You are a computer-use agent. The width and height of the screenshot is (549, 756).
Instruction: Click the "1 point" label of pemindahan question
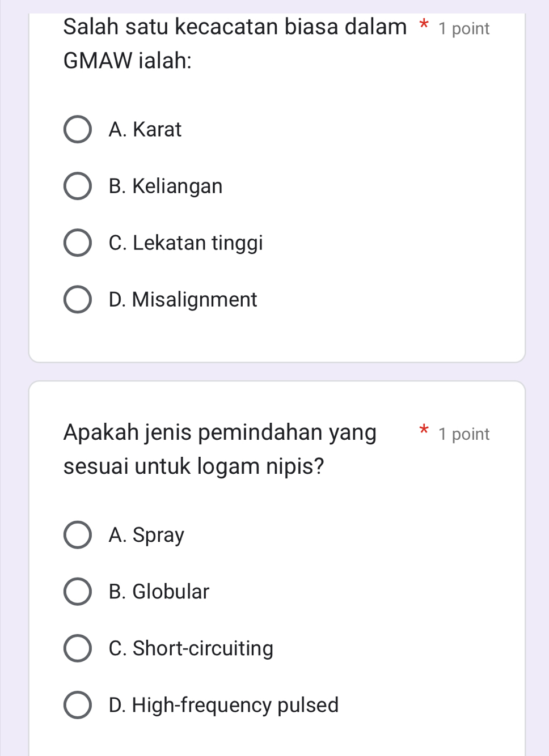coord(464,434)
